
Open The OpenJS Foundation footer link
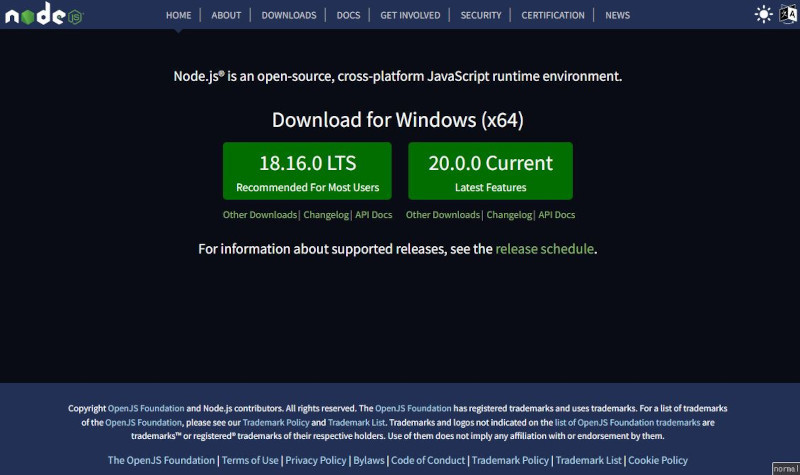tap(161, 460)
